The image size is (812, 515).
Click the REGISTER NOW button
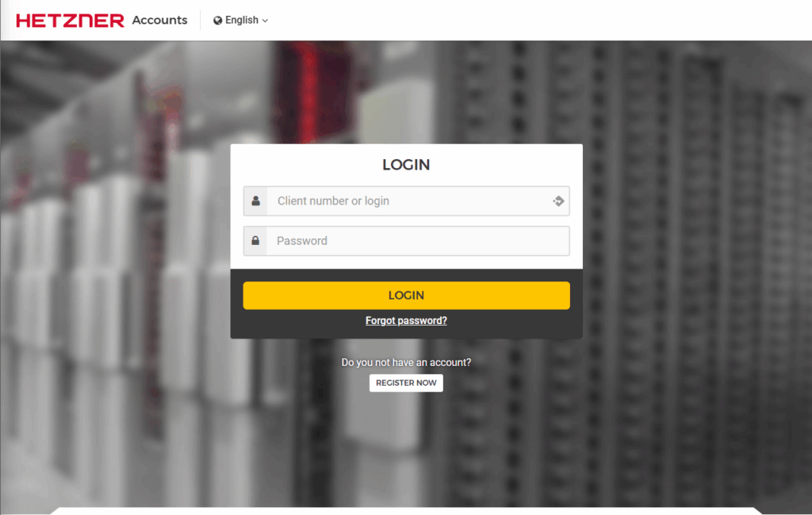click(x=406, y=383)
